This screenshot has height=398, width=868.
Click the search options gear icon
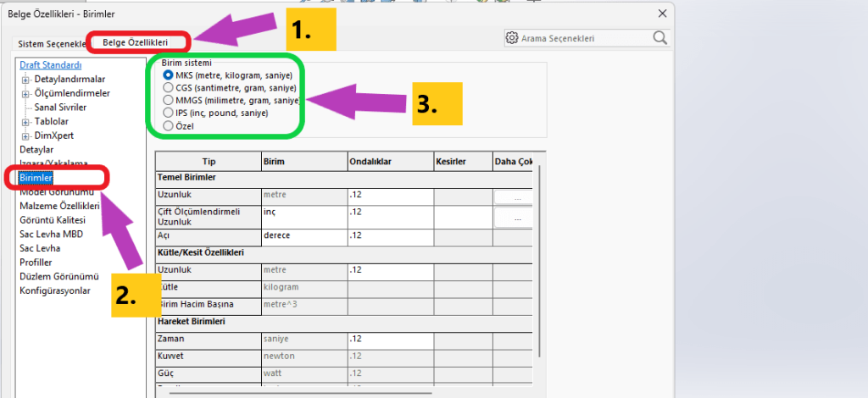click(511, 38)
